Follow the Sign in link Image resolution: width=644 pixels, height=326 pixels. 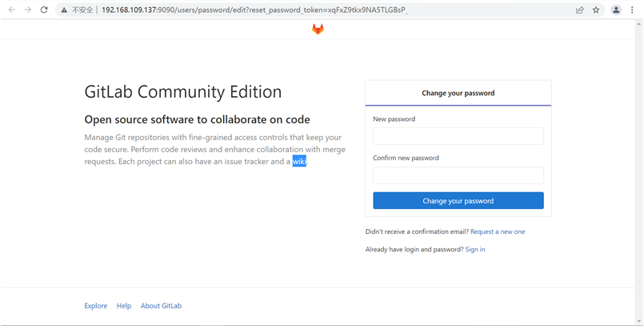474,250
